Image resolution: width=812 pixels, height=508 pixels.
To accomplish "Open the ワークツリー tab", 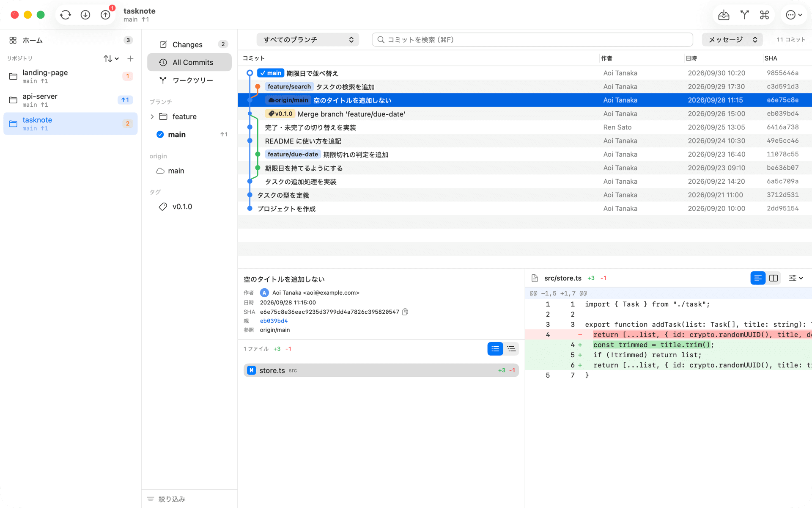I will (189, 80).
